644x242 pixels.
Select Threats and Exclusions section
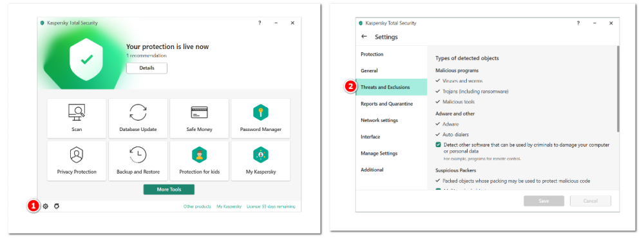[392, 87]
